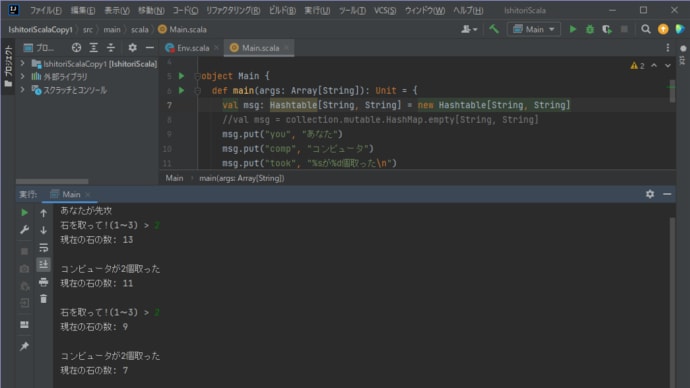
Task: Click the editor vertical scrollbar
Action: click(x=672, y=91)
